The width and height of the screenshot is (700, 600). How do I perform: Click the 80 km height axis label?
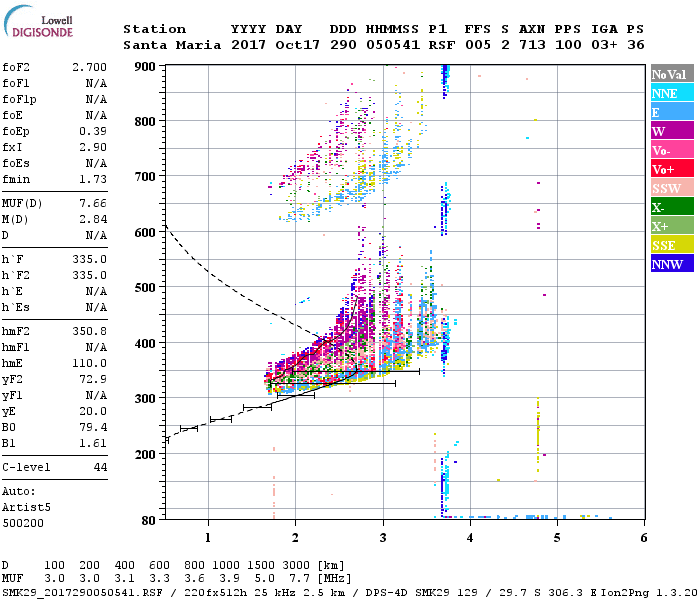(x=149, y=521)
